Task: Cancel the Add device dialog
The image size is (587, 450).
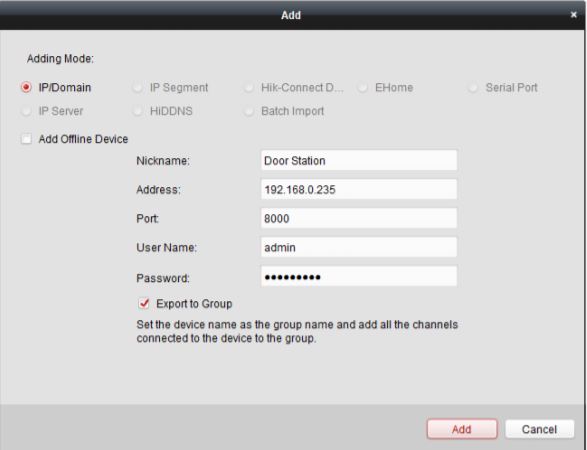Action: [x=539, y=429]
